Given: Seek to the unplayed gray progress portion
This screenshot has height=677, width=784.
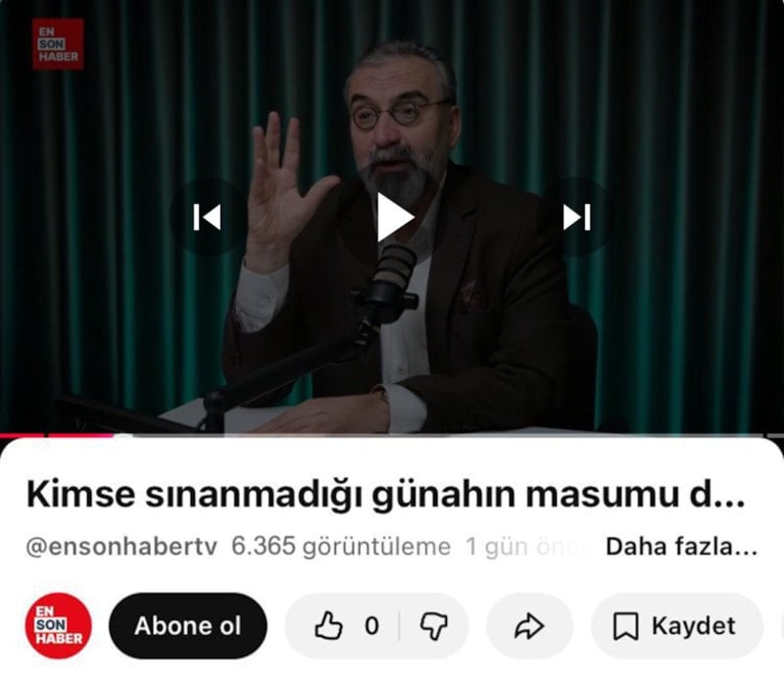Looking at the screenshot, I should (450, 436).
